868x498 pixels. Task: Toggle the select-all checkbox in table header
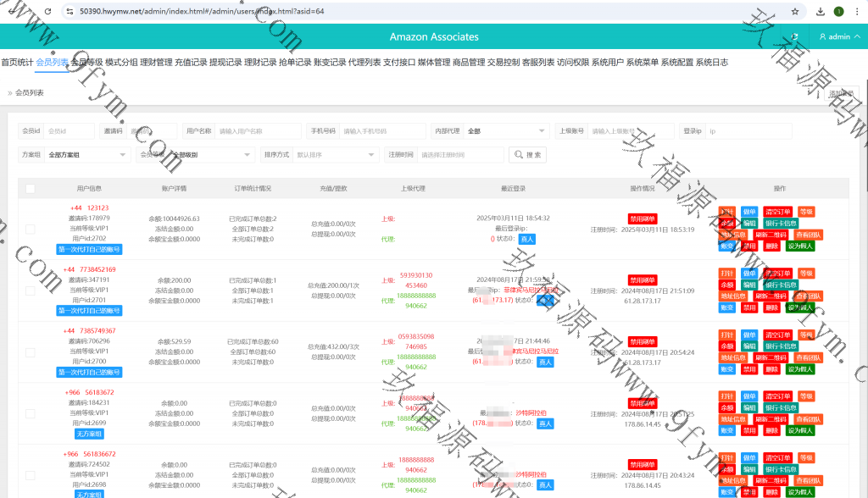[x=31, y=188]
